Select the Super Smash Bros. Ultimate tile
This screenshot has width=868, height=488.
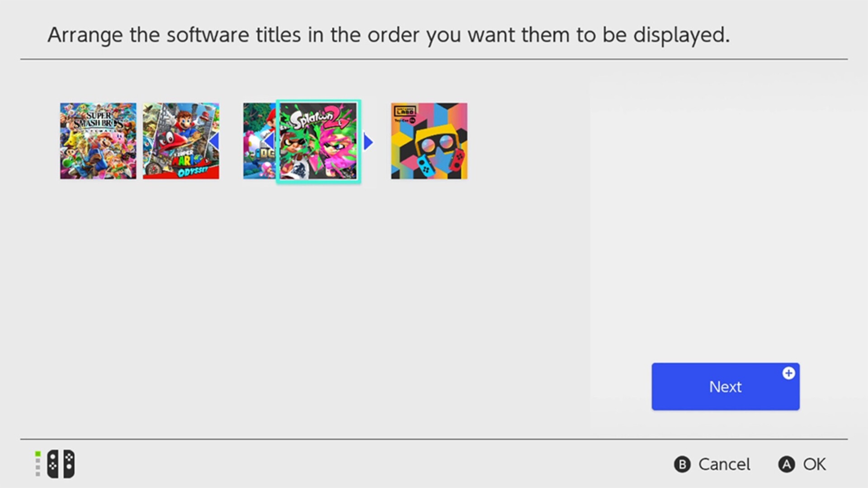coord(98,141)
